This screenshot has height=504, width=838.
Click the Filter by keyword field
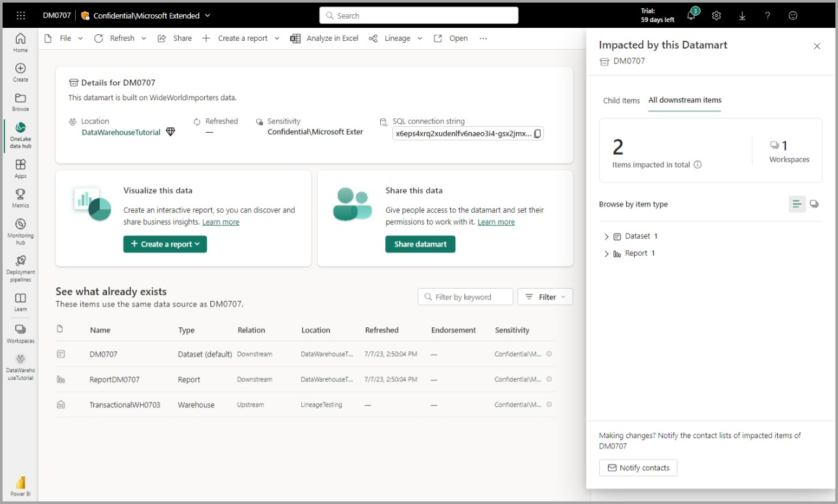pos(466,297)
